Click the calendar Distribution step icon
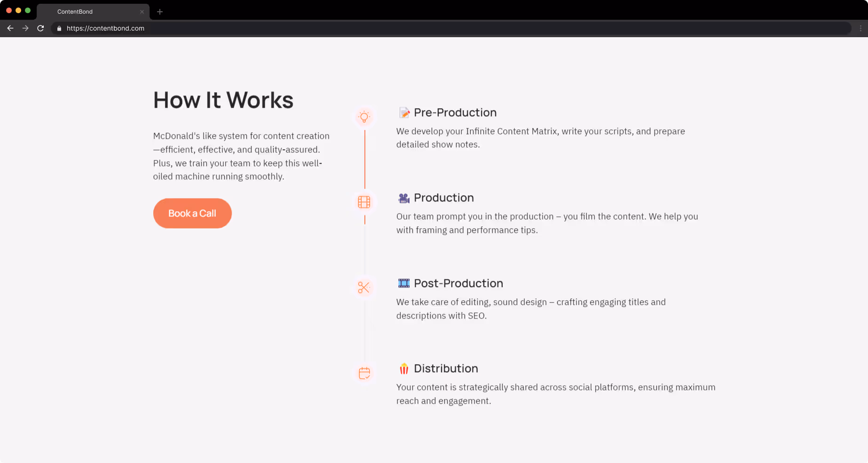868x463 pixels. [x=364, y=373]
